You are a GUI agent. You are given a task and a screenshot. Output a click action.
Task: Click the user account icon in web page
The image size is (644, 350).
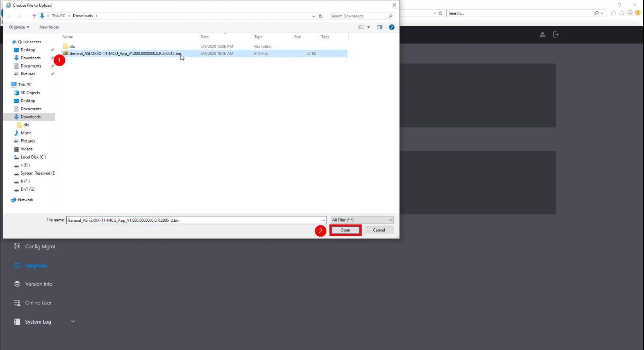pyautogui.click(x=542, y=35)
